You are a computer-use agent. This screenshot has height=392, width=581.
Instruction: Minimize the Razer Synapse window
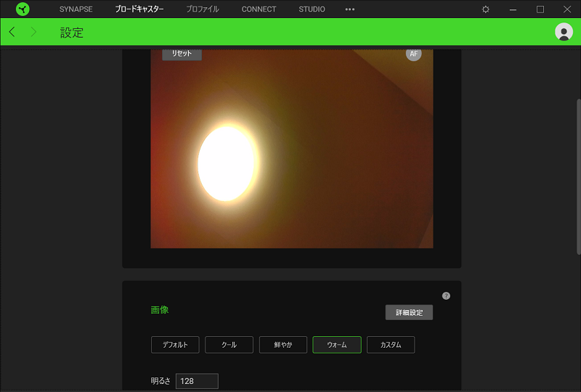pos(513,9)
